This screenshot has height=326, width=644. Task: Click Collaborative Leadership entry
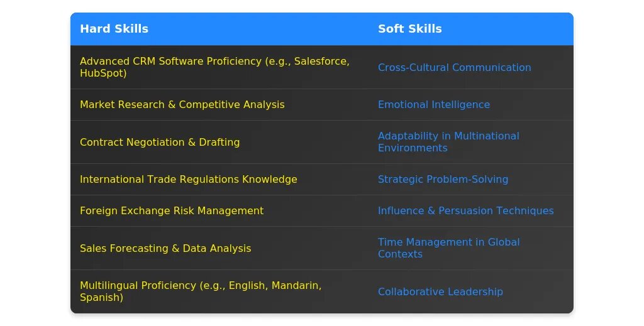pos(440,291)
